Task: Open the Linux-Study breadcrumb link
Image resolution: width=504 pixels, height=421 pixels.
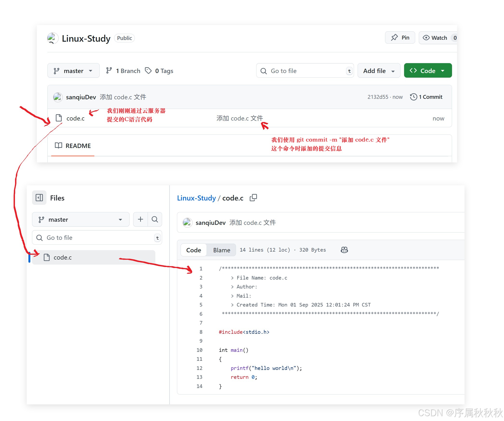Action: [196, 198]
